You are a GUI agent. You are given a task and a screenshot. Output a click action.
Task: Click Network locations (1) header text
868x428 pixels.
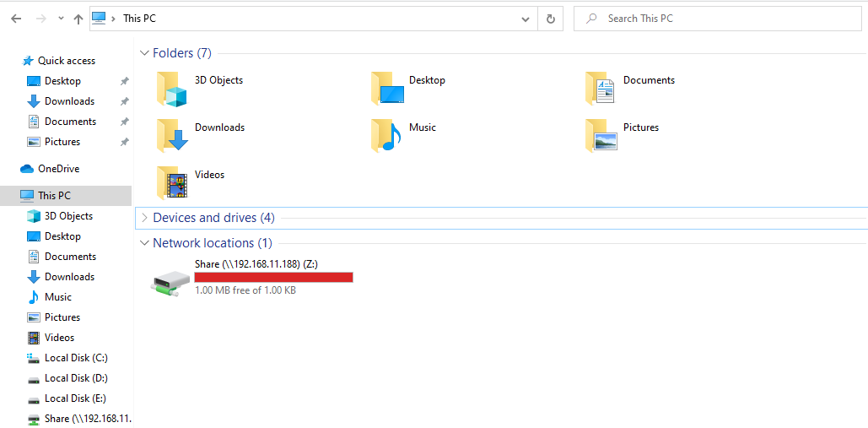coord(213,243)
